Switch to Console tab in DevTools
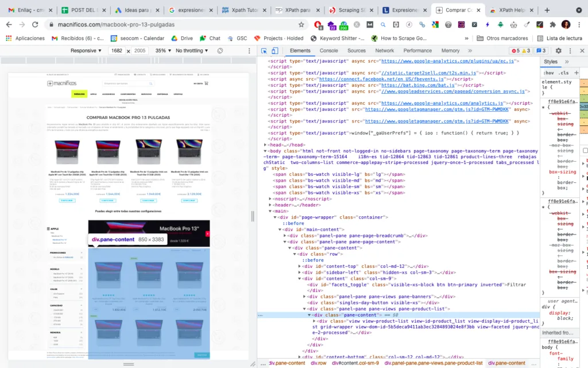588x368 pixels. [x=328, y=51]
